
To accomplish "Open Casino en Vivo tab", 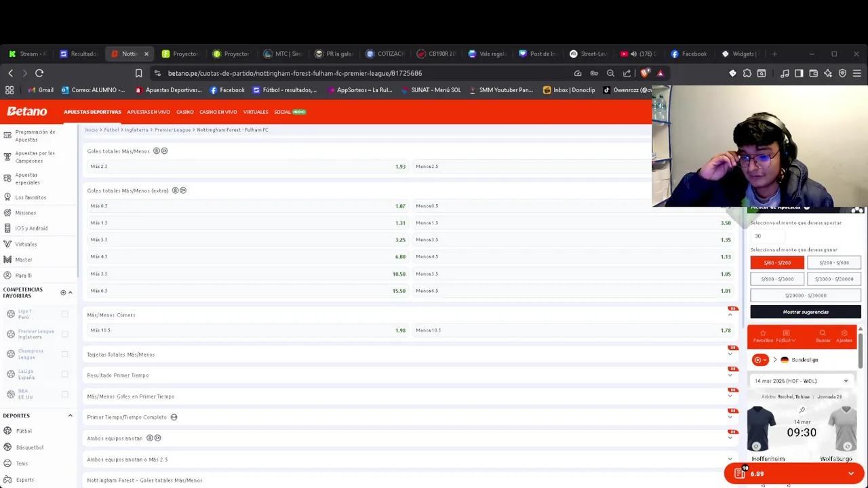I will [218, 112].
